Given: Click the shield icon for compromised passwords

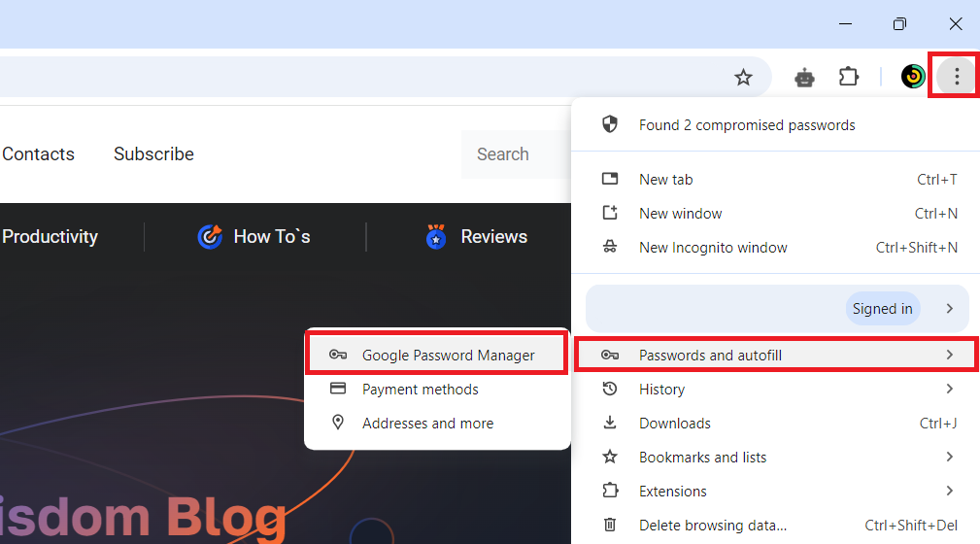Looking at the screenshot, I should click(610, 123).
